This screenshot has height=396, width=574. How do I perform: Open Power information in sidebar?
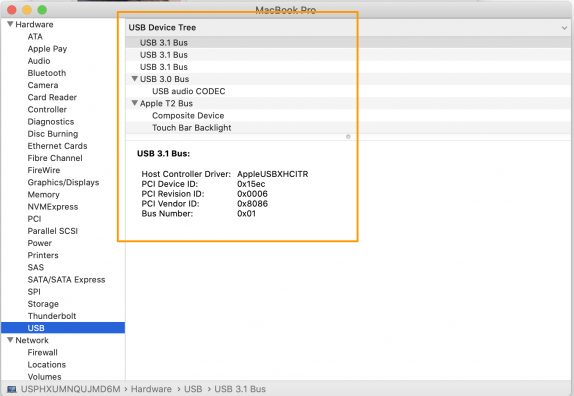[x=40, y=243]
